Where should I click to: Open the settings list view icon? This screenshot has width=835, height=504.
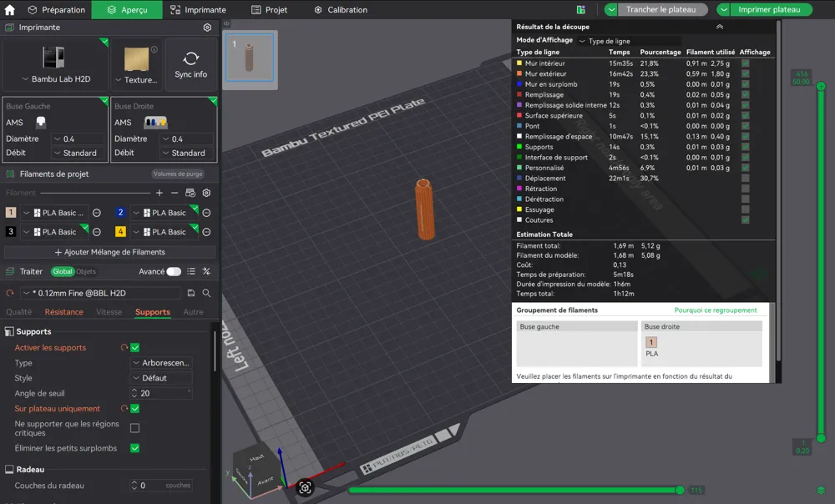[191, 271]
